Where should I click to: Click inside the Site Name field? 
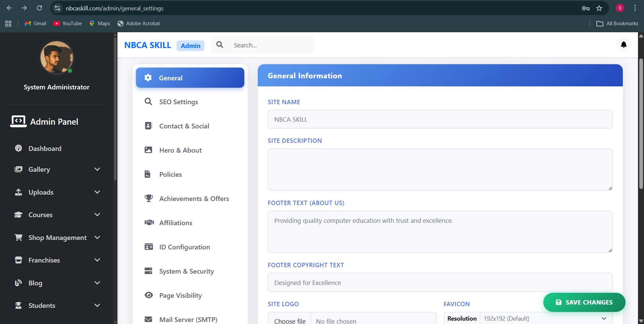point(440,119)
